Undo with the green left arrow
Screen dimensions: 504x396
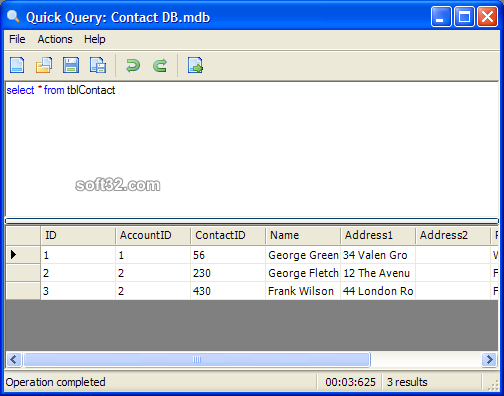(133, 65)
